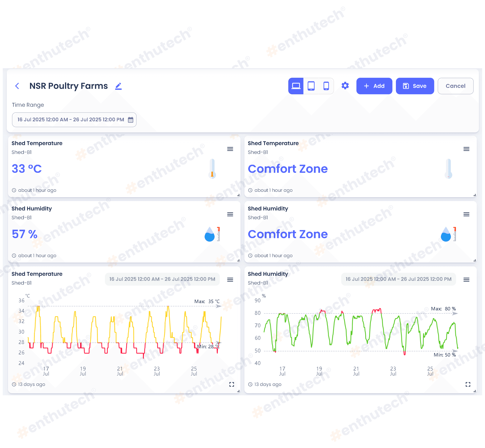Open menu of the temperature Comfort Zone card

point(466,149)
